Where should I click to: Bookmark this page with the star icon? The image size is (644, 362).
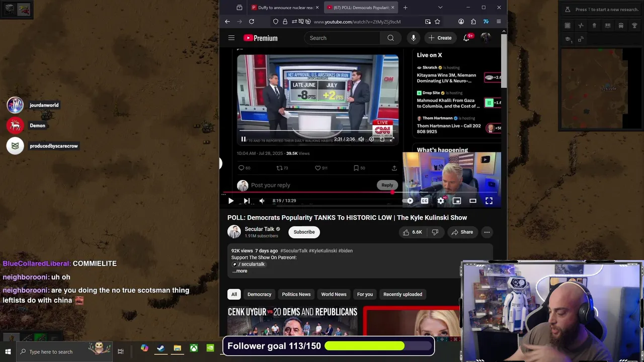[437, 22]
